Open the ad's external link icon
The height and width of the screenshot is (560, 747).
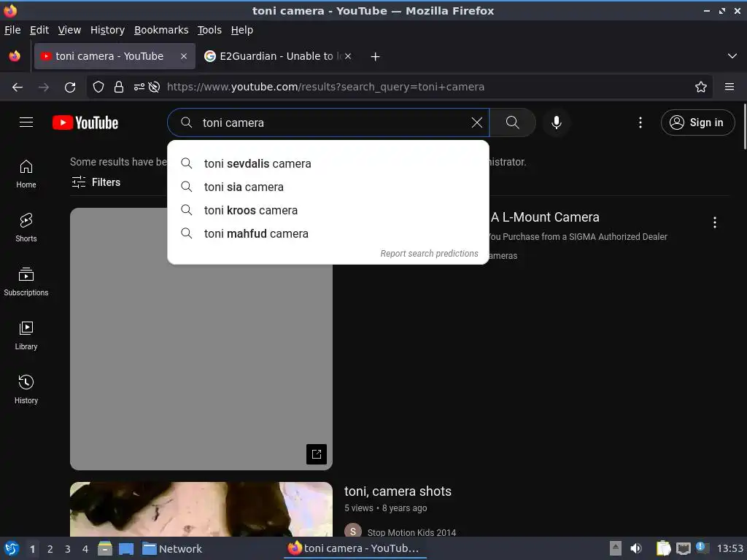coord(317,454)
